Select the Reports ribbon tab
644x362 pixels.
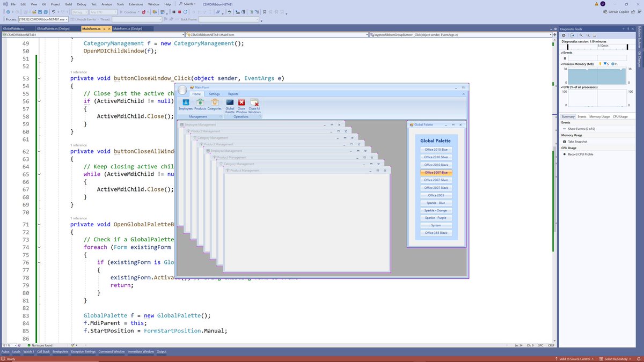pos(233,94)
